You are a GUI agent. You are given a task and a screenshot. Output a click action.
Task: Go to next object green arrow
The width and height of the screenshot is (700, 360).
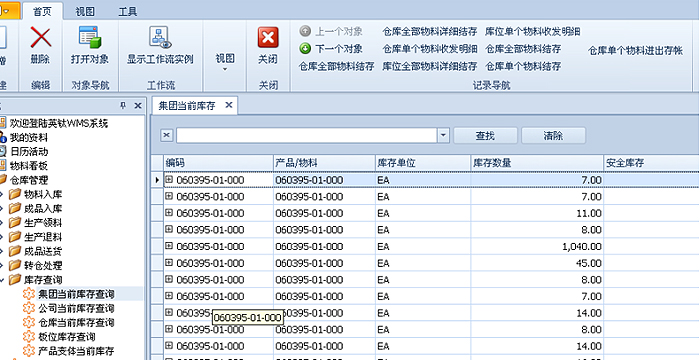point(305,48)
